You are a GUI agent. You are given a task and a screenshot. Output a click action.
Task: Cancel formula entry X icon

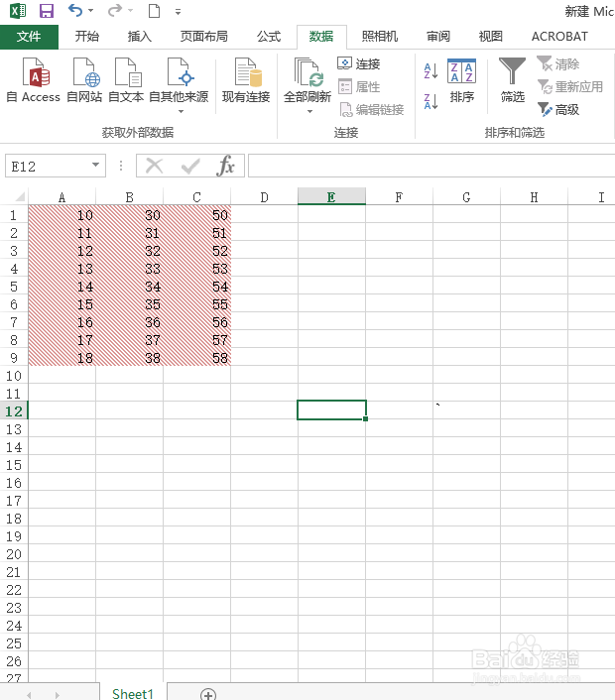point(155,166)
